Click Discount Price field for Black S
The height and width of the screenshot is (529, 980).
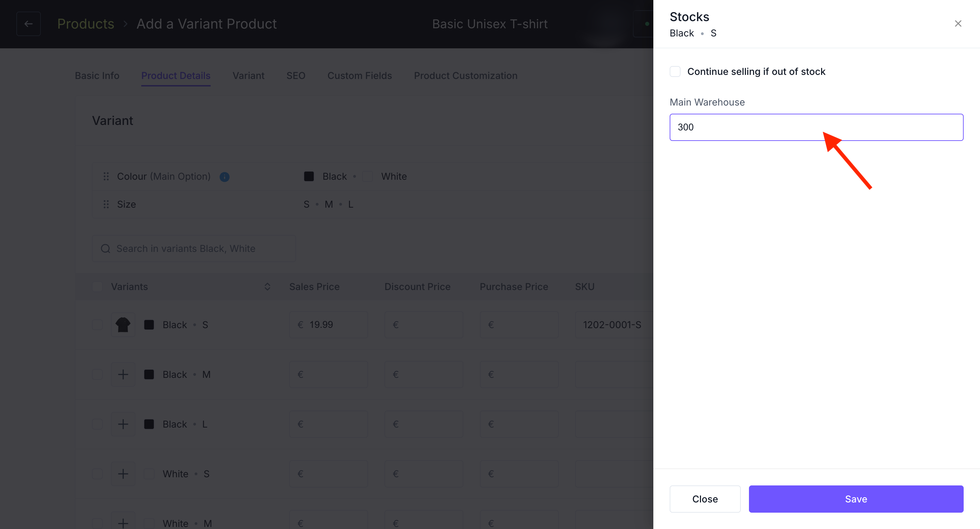424,325
